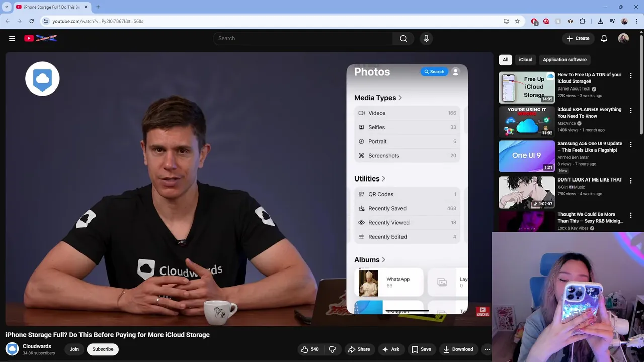Image resolution: width=644 pixels, height=362 pixels.
Task: Click the Download button
Action: tap(458, 349)
